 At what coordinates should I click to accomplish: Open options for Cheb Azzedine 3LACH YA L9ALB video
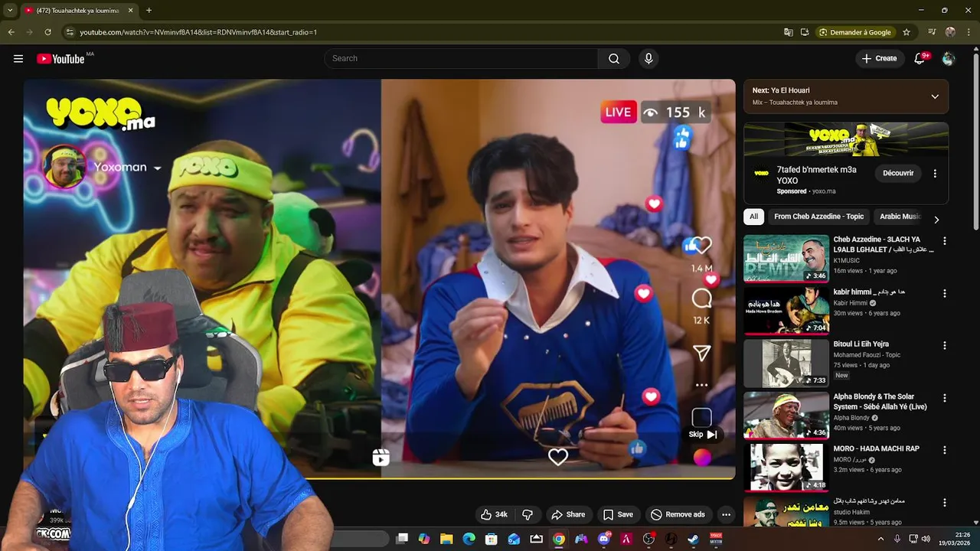(944, 241)
